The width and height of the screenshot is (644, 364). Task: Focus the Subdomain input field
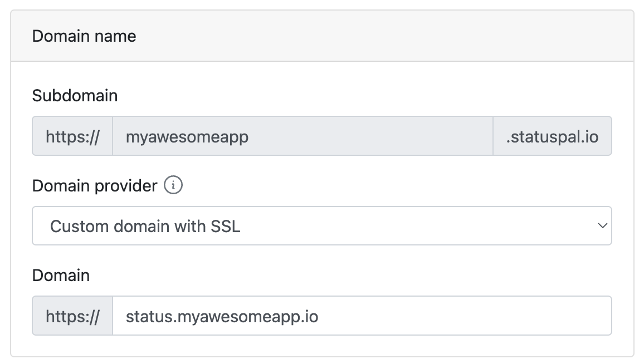303,136
